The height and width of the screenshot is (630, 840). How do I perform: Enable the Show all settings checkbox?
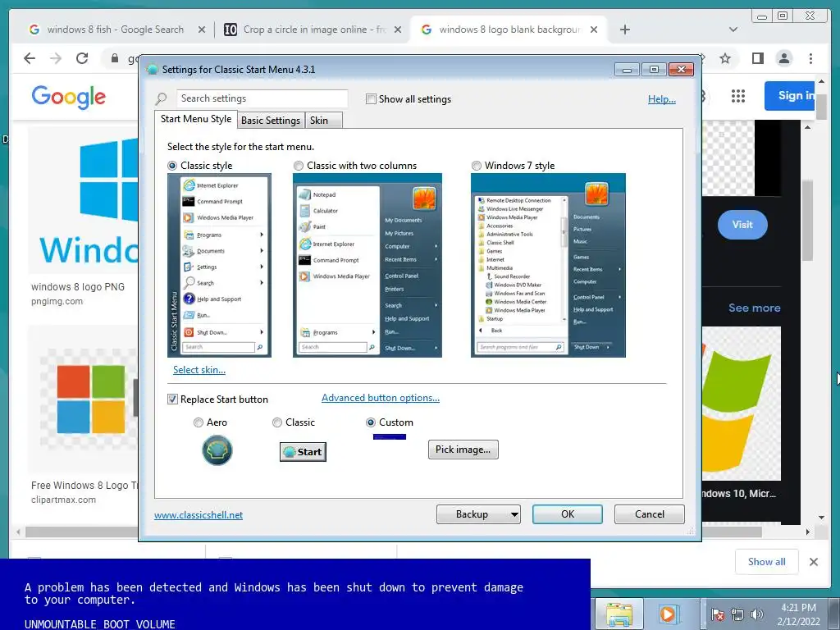[371, 99]
